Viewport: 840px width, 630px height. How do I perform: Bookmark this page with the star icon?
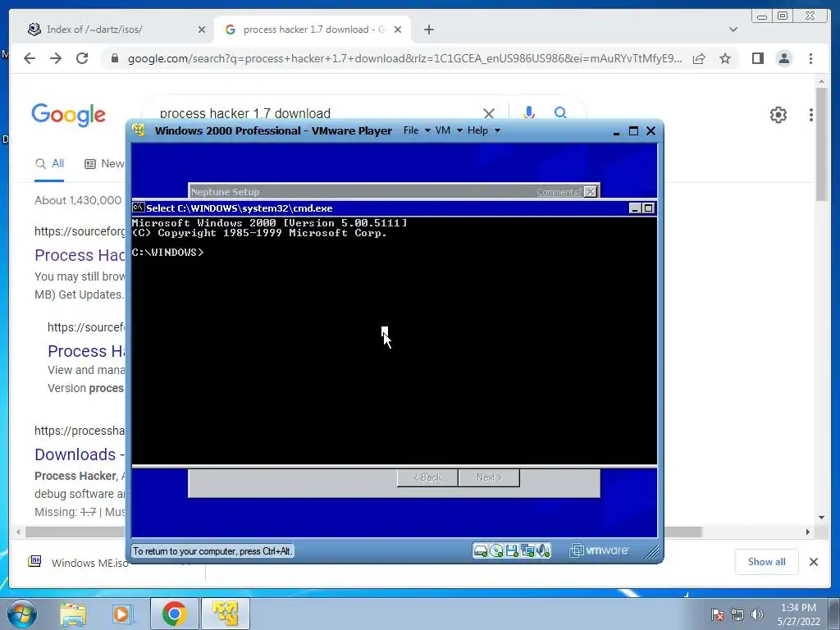725,58
